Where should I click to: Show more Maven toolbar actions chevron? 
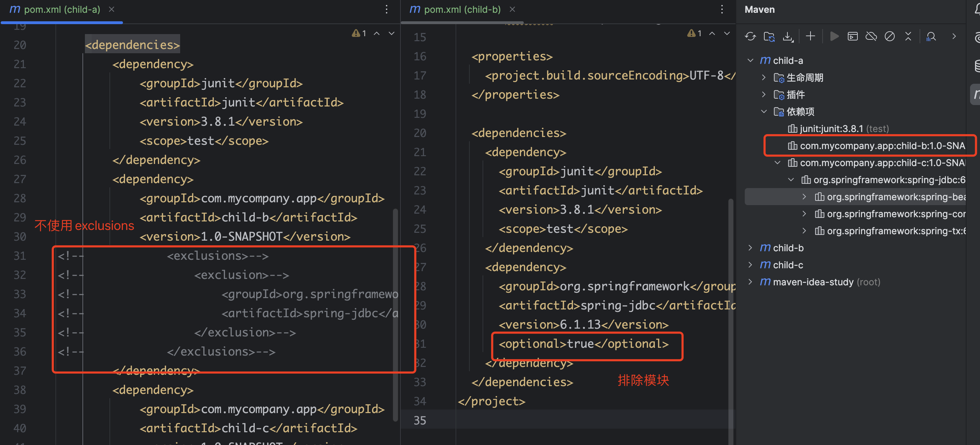[x=954, y=36]
